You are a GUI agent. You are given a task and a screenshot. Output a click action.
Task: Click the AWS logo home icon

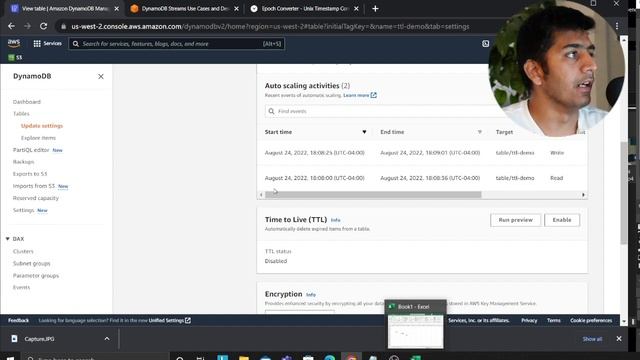pos(14,43)
